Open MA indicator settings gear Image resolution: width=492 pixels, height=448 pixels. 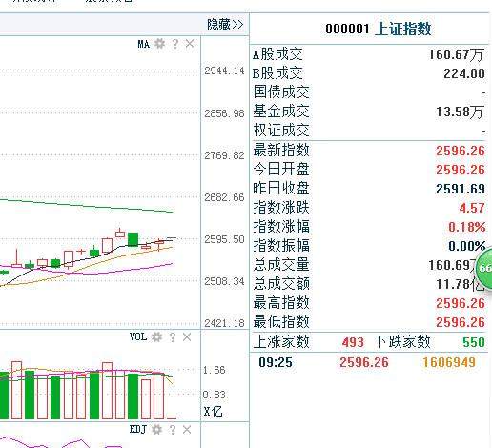[160, 44]
